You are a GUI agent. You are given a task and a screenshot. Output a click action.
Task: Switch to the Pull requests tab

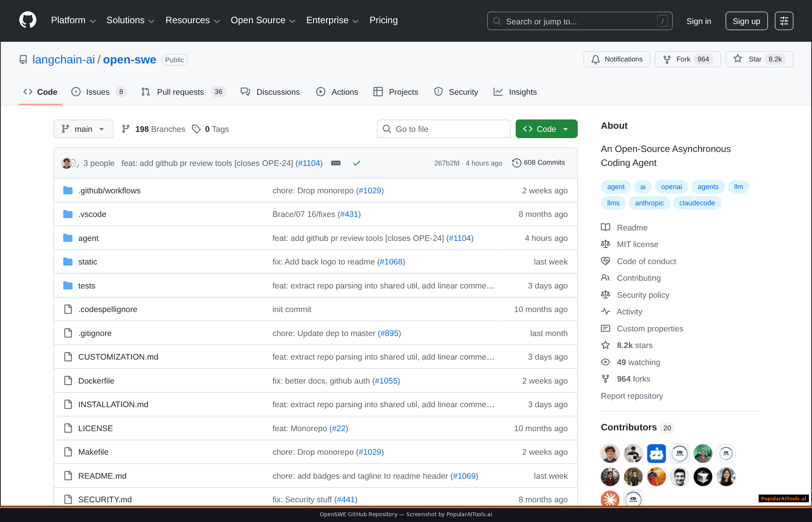point(180,92)
